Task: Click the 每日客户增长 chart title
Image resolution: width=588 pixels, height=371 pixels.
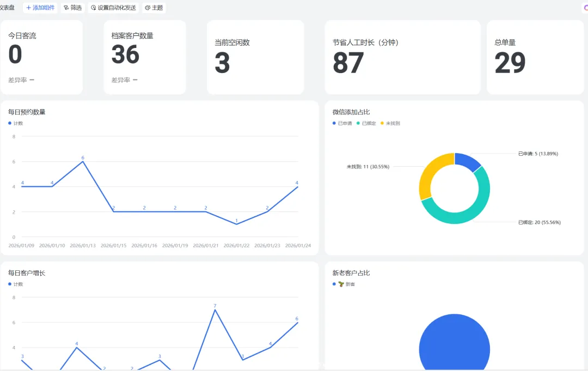Action: [27, 273]
